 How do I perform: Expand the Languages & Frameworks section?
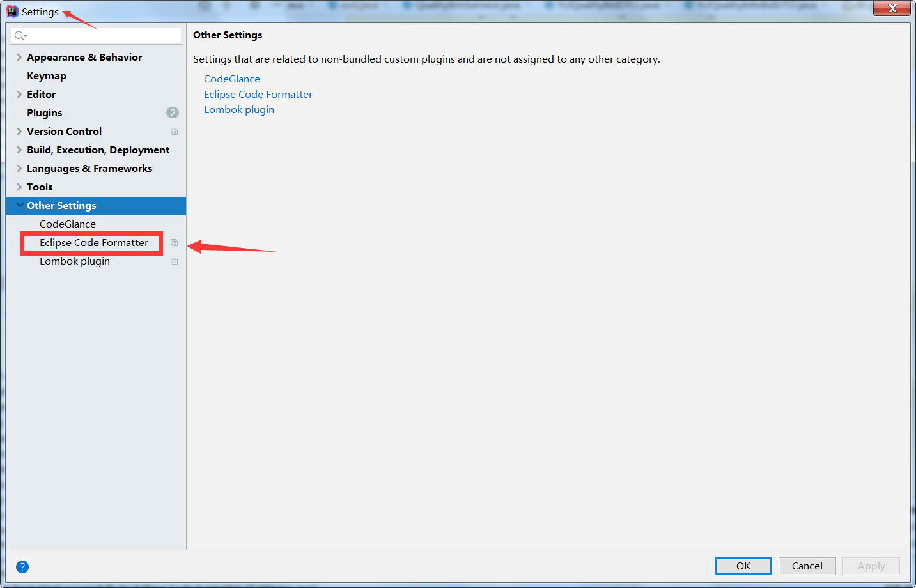pyautogui.click(x=19, y=168)
